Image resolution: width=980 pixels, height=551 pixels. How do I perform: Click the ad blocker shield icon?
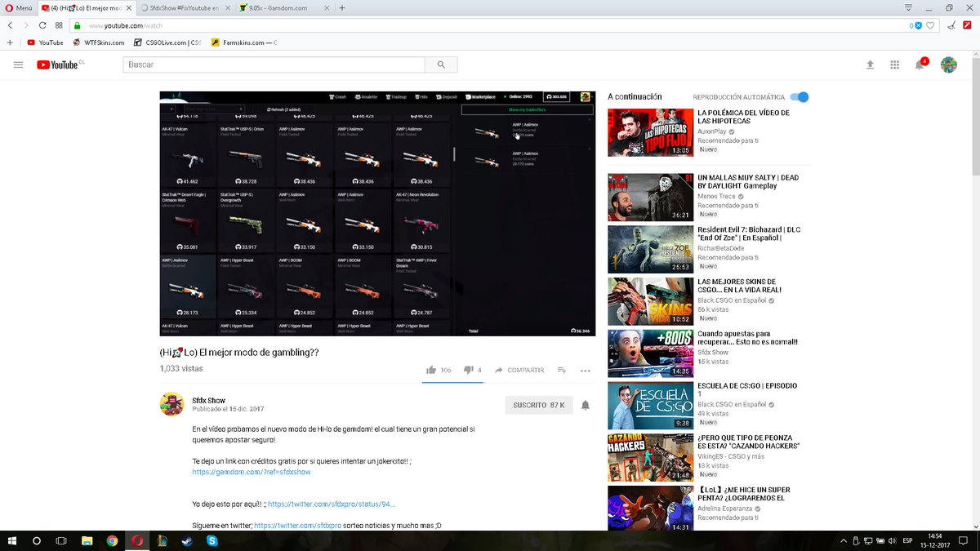click(x=918, y=25)
